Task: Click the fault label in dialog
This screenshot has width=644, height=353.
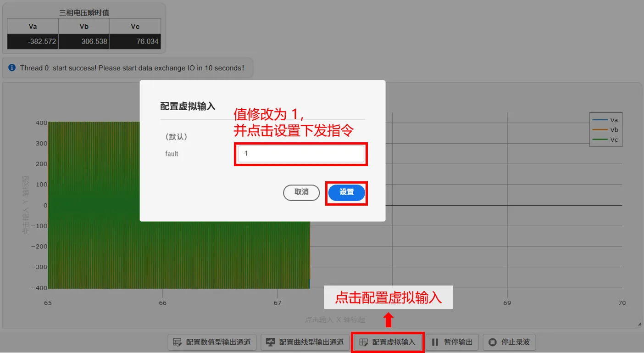Action: coord(172,154)
